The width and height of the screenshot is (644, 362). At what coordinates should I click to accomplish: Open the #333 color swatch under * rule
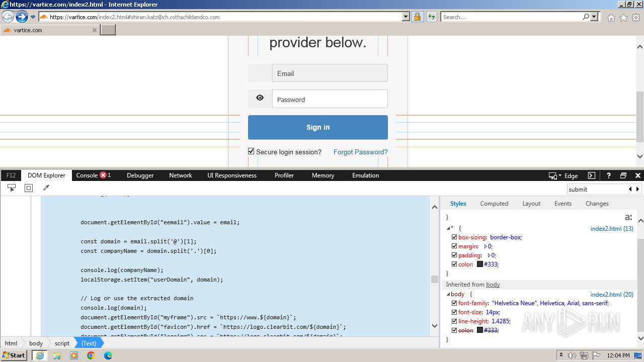[480, 264]
